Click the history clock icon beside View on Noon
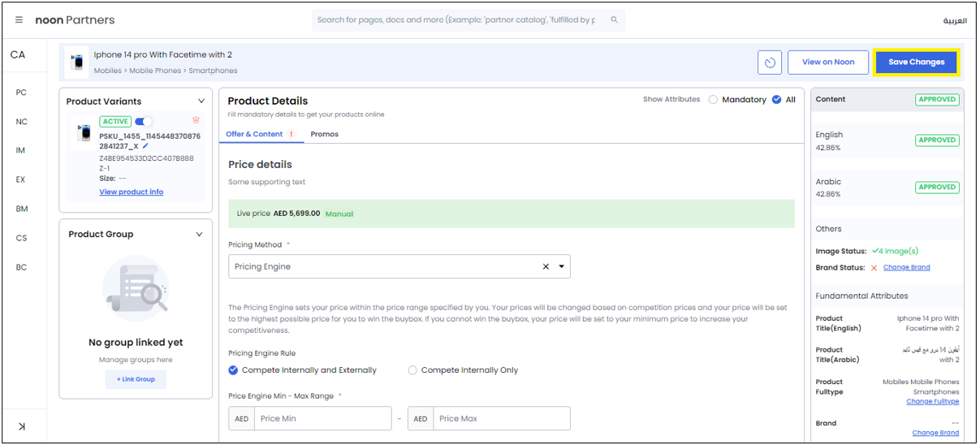The width and height of the screenshot is (980, 445). click(770, 63)
